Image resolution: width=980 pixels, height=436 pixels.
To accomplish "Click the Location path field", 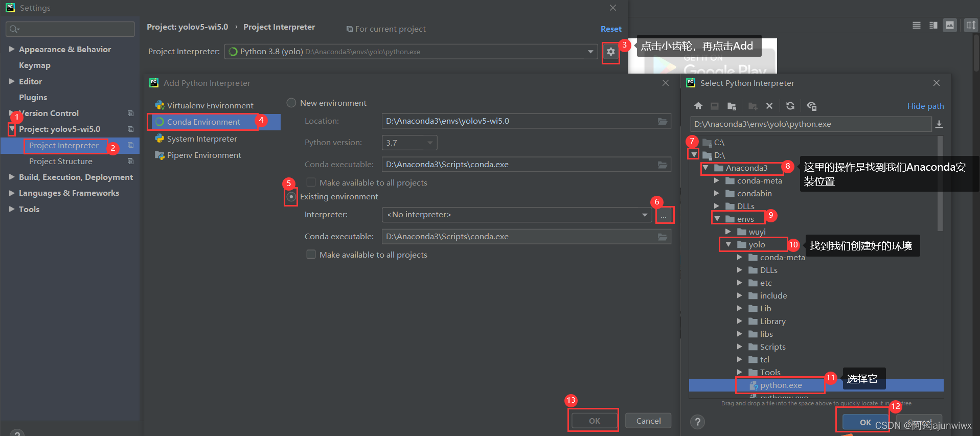I will pyautogui.click(x=526, y=121).
